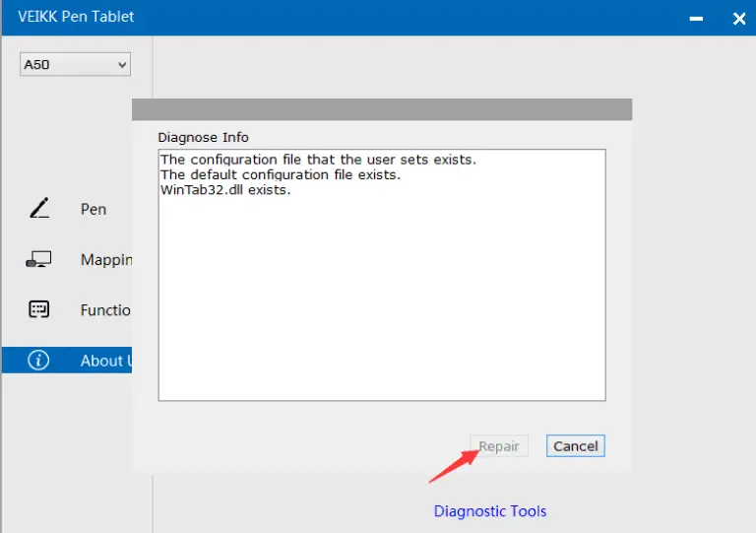756x533 pixels.
Task: Close the VEIKK Pen Tablet window
Action: click(738, 19)
